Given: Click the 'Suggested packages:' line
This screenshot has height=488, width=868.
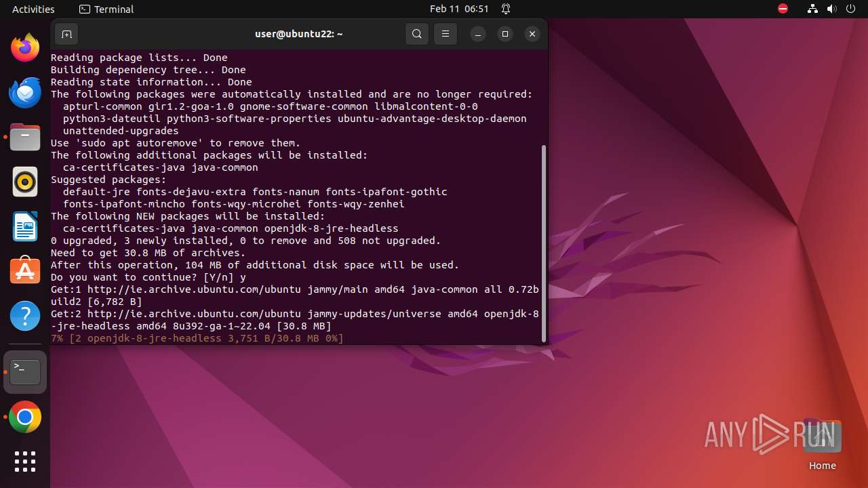Looking at the screenshot, I should point(108,180).
